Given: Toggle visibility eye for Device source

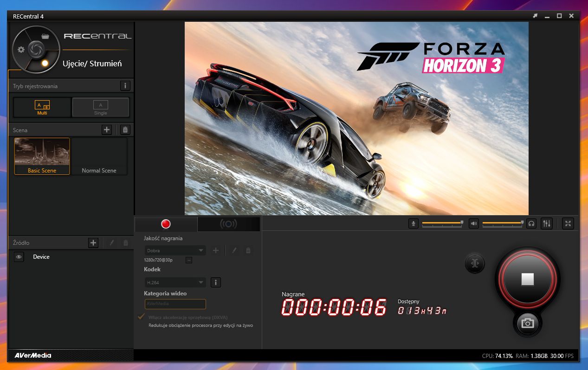Looking at the screenshot, I should pos(19,257).
